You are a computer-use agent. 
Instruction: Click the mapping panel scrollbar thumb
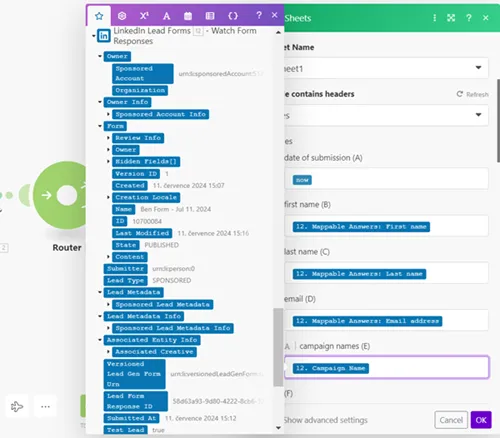coord(278,347)
